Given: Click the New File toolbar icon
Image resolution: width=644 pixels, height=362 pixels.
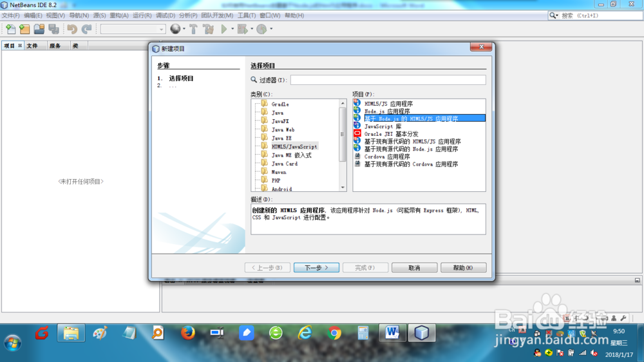Looking at the screenshot, I should [11, 29].
